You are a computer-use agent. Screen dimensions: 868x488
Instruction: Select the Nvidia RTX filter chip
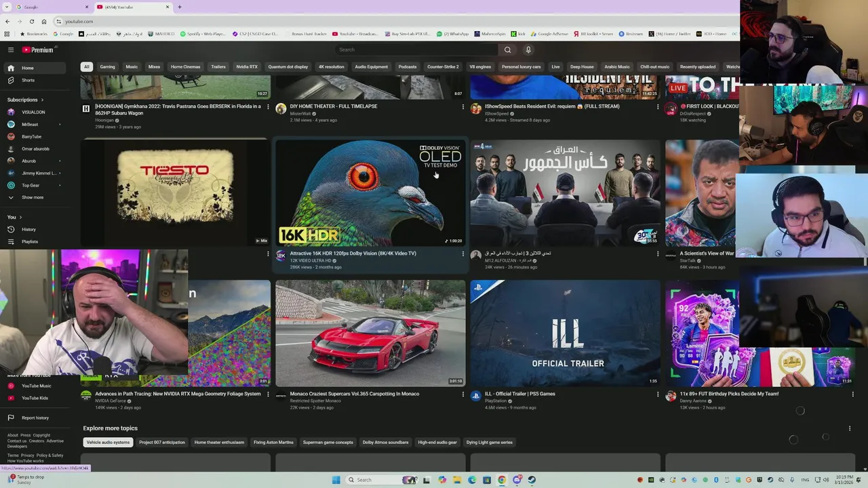[x=247, y=66]
